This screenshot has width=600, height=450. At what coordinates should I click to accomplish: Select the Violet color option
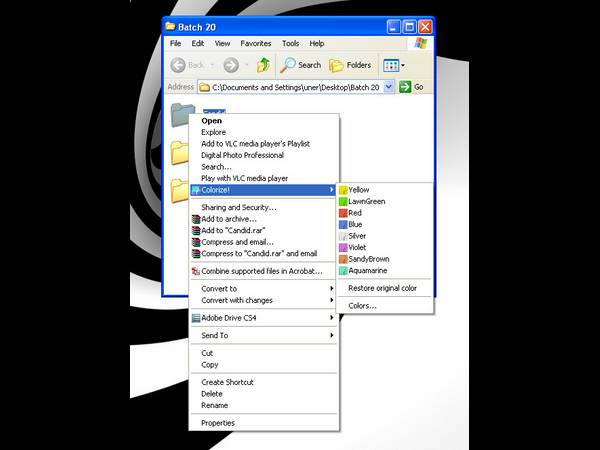(x=357, y=247)
